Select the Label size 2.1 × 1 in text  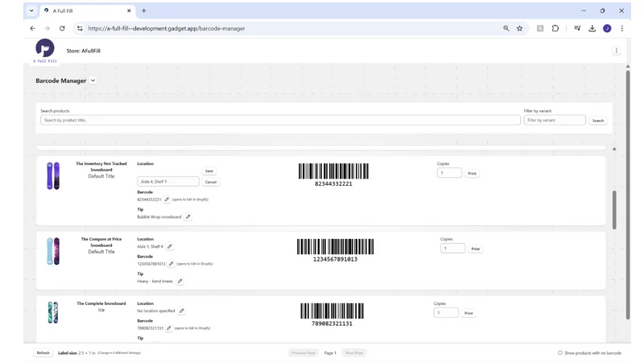(x=76, y=353)
